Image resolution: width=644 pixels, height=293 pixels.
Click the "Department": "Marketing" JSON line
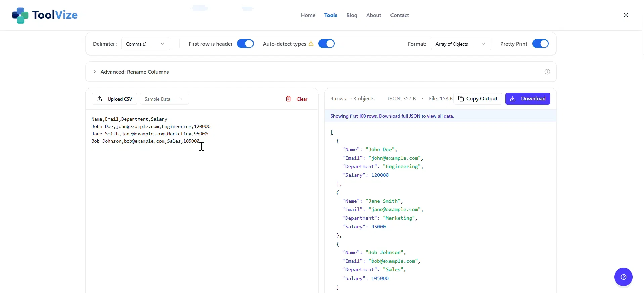pyautogui.click(x=380, y=218)
